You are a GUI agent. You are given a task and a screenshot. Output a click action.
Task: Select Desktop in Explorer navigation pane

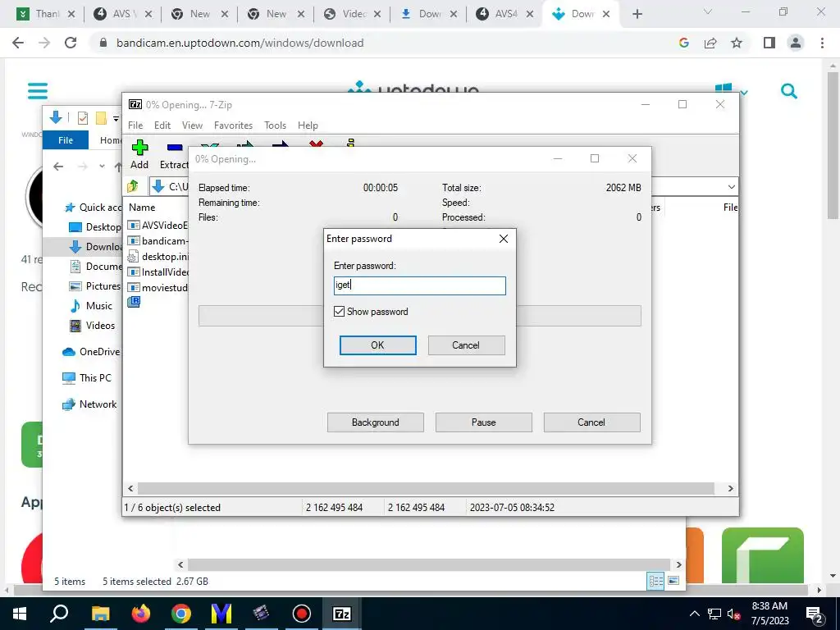tap(95, 227)
